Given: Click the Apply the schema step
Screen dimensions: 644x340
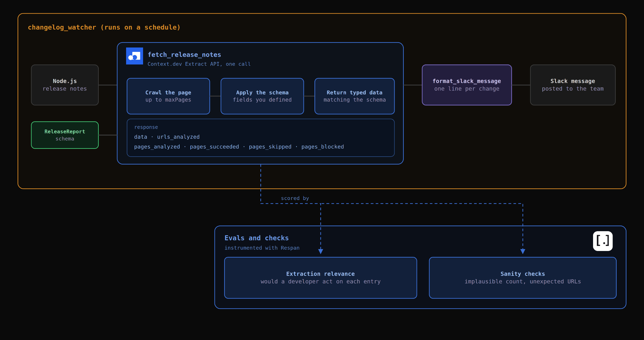Looking at the screenshot, I should coord(262,96).
